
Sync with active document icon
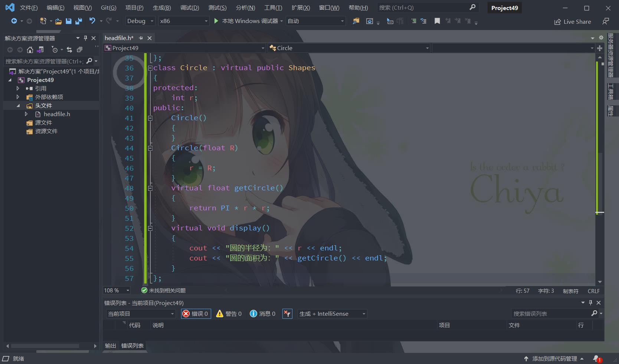point(69,49)
